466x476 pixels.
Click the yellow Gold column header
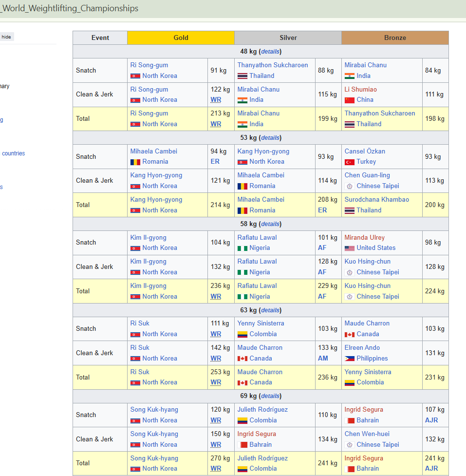click(x=181, y=38)
